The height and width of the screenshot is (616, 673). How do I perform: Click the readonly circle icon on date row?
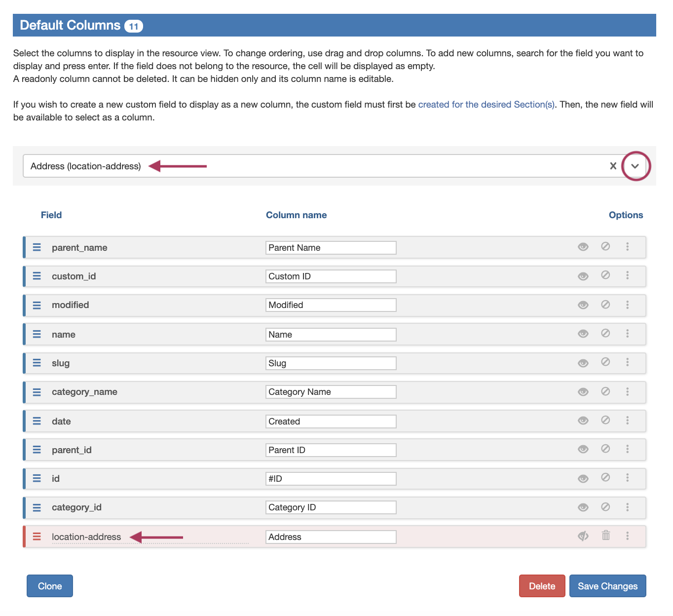click(x=605, y=420)
